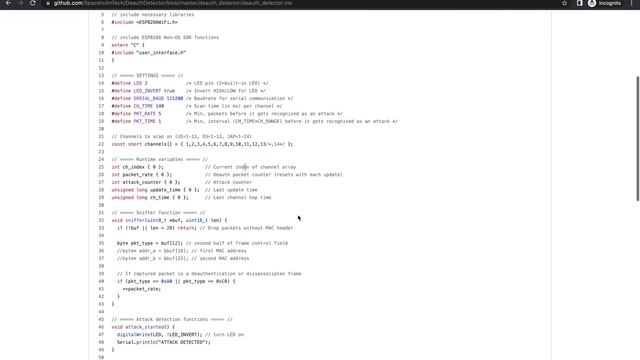Click line number 22
The image size is (640, 360).
(x=101, y=144)
